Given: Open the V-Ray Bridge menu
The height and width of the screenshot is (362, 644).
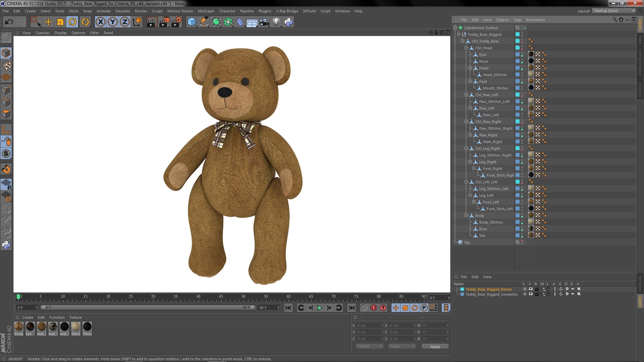Looking at the screenshot, I should pos(287,11).
